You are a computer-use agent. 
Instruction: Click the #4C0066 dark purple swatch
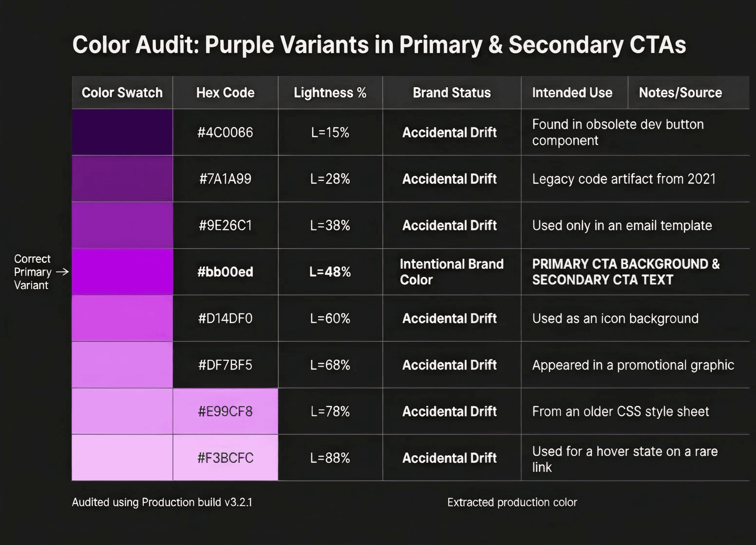pyautogui.click(x=122, y=132)
